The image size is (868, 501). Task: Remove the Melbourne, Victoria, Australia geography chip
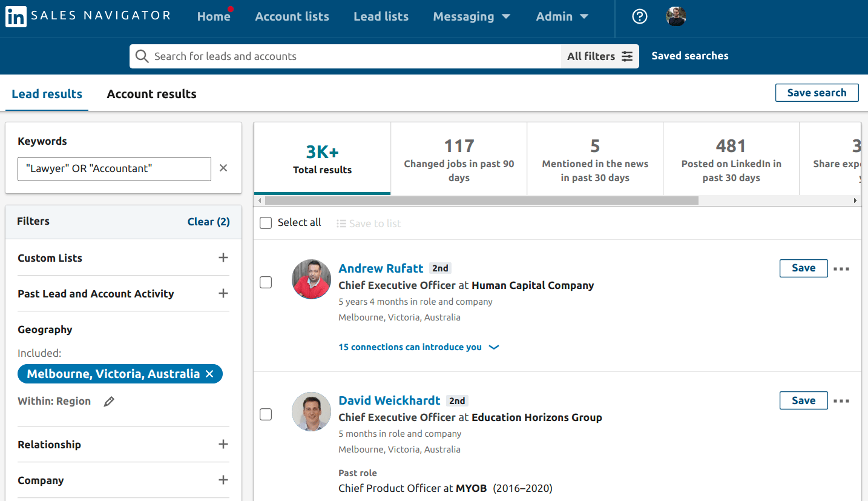tap(209, 374)
